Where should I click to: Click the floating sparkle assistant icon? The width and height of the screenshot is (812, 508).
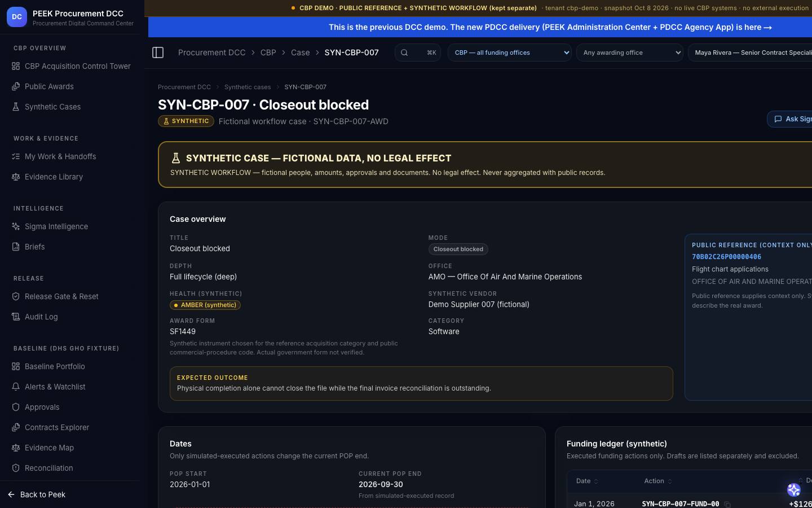click(794, 490)
